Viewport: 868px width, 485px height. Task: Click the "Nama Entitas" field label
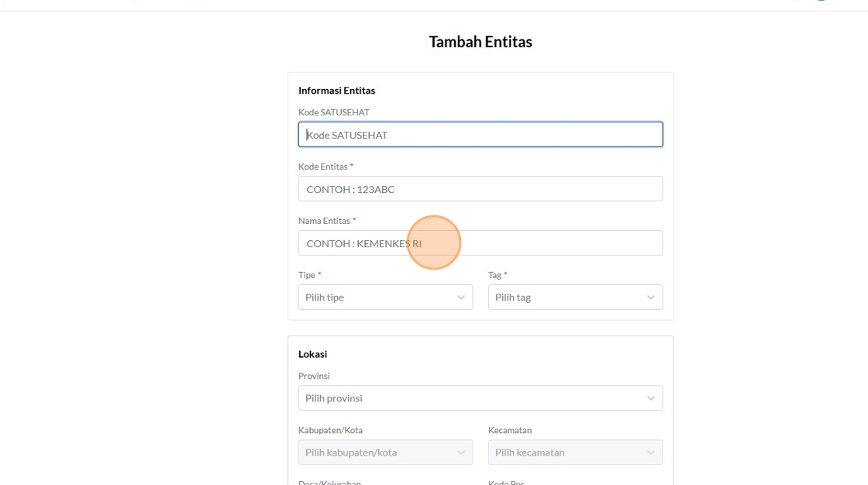[324, 221]
